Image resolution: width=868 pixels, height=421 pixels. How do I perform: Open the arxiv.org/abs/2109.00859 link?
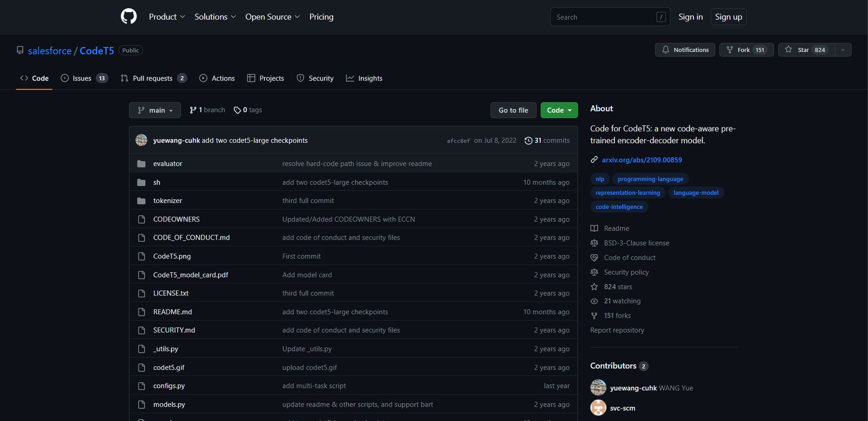(642, 160)
